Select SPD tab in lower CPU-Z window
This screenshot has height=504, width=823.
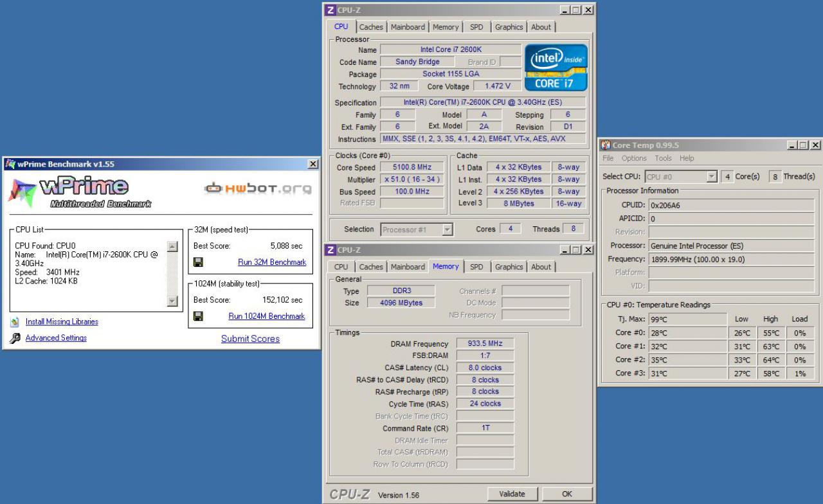[x=476, y=267]
